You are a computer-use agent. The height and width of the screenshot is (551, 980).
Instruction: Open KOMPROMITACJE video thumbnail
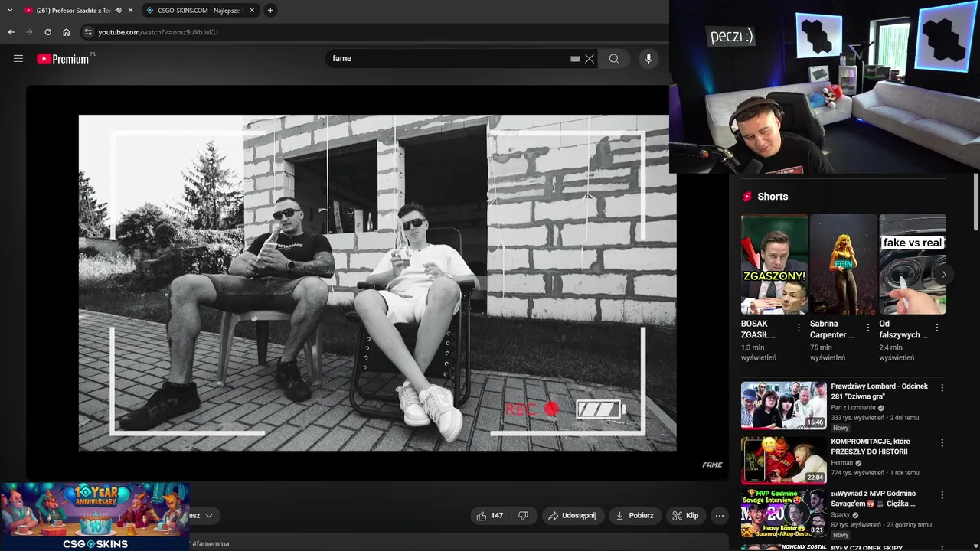pos(783,461)
